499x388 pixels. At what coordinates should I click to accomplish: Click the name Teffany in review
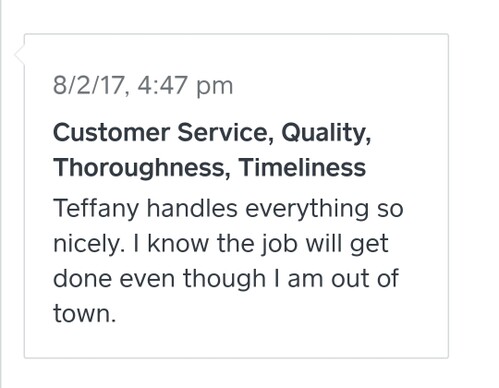tap(96, 209)
